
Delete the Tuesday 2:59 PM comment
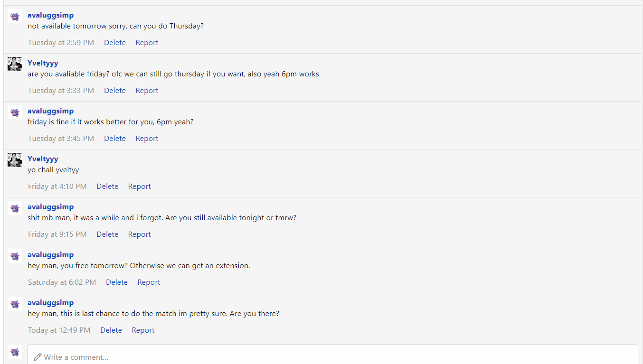click(115, 43)
